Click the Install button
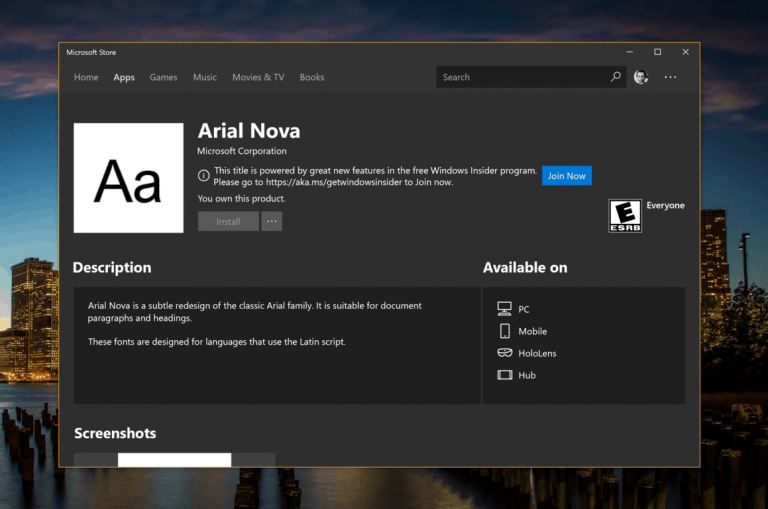The image size is (768, 509). click(x=228, y=221)
